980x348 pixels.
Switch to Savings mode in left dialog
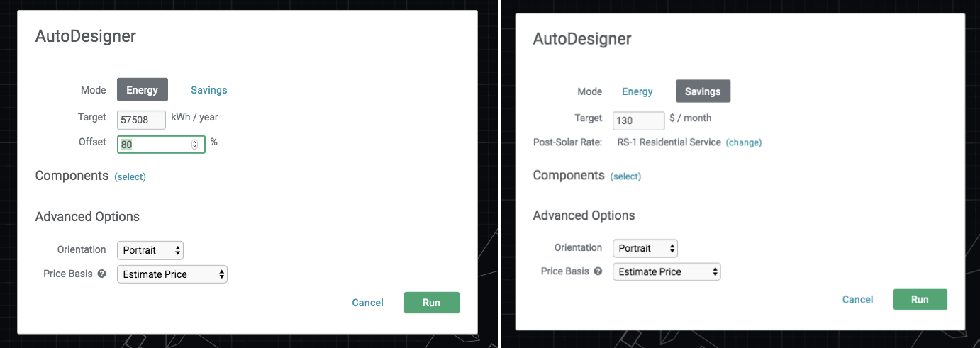click(209, 90)
